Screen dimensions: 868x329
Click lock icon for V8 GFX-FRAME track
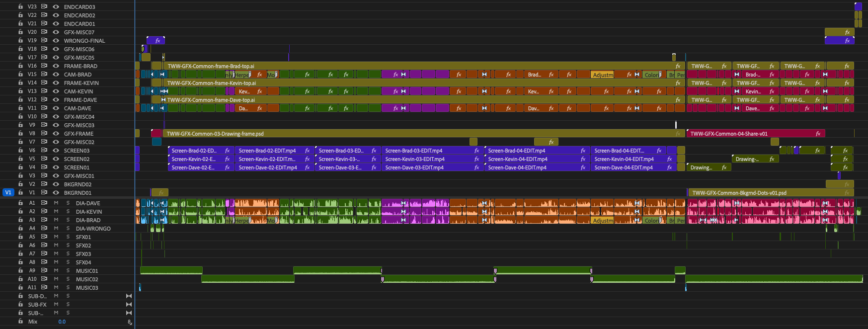point(20,134)
